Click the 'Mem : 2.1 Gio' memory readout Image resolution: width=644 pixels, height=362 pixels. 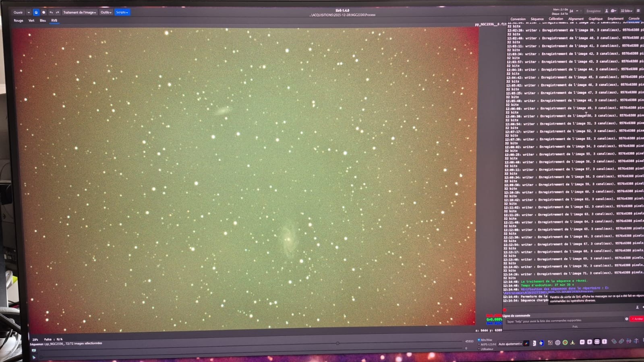click(561, 9)
